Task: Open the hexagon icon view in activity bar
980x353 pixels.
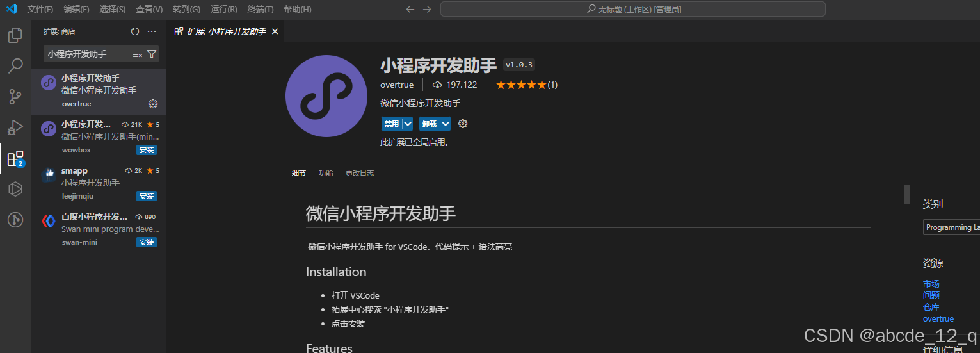Action: click(15, 189)
